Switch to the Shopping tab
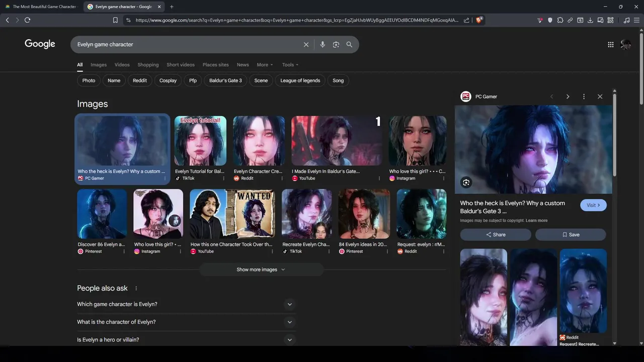This screenshot has width=644, height=362. [x=148, y=65]
